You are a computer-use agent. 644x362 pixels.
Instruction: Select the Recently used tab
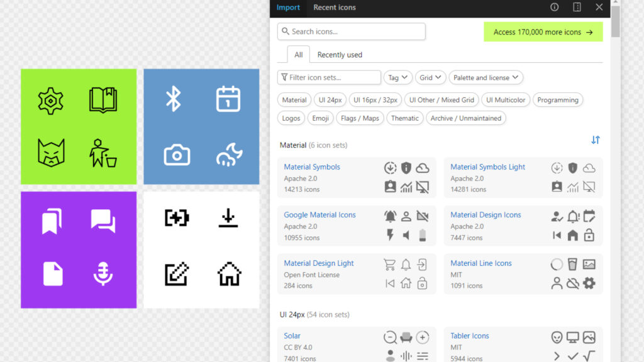[x=340, y=55]
